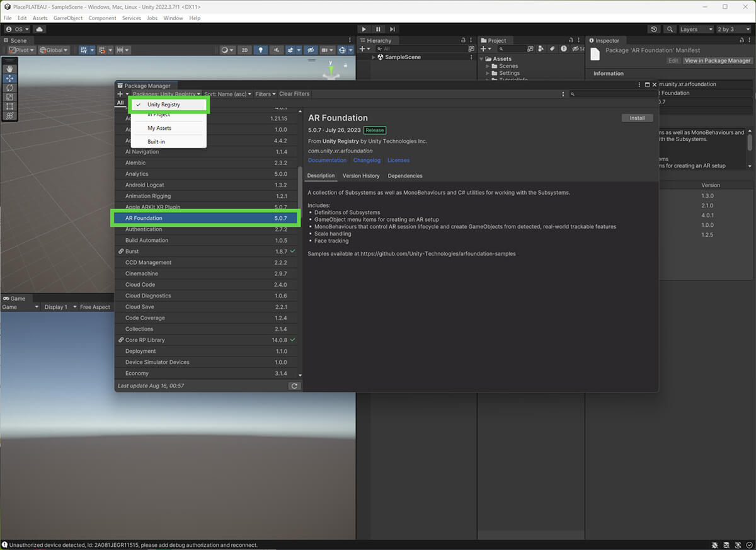Click the Install button
Viewport: 756px width, 550px height.
pos(637,118)
